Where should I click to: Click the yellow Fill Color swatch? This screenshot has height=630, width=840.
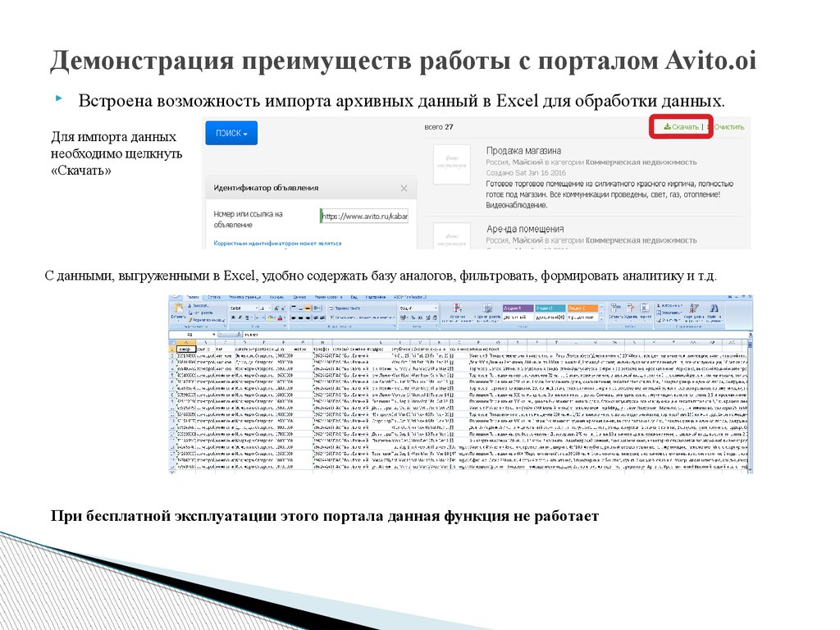coord(271,317)
